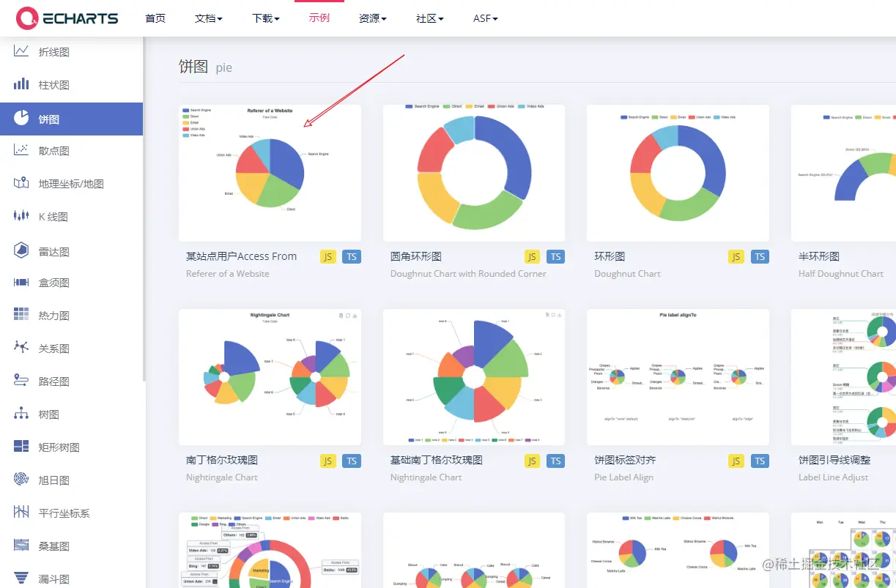This screenshot has height=588, width=896.
Task: Select the candlestick K线图 icon
Action: (x=21, y=216)
